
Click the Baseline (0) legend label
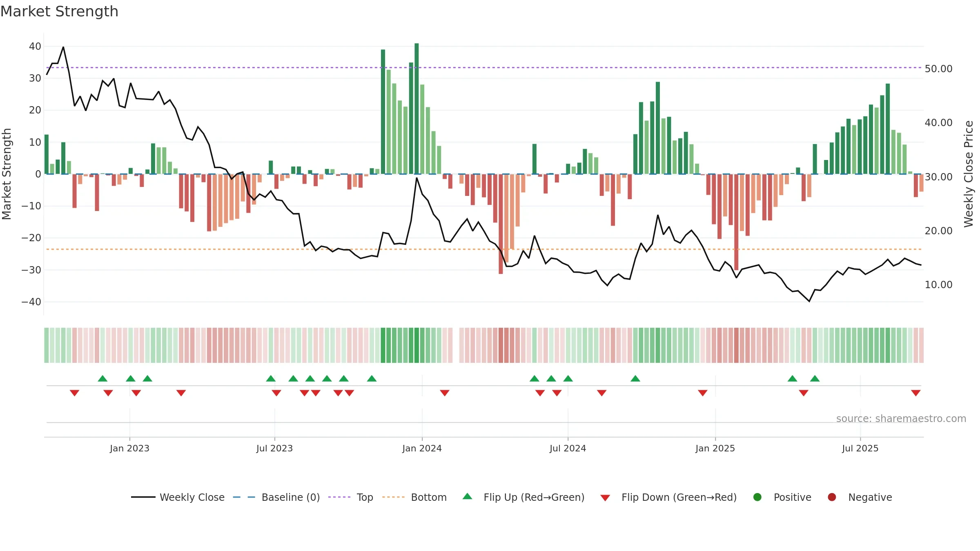(291, 497)
